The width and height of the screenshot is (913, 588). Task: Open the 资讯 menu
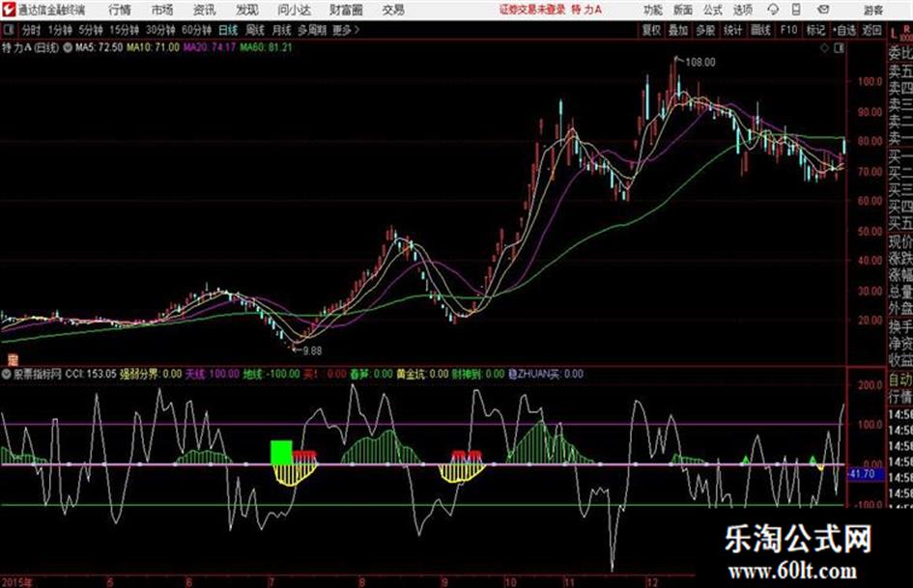tap(205, 10)
